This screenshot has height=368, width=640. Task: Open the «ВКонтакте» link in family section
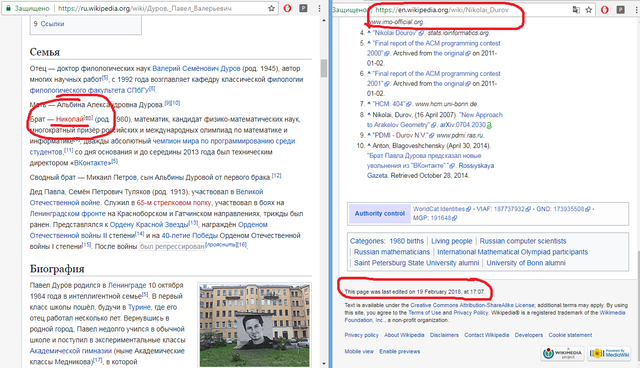92,162
